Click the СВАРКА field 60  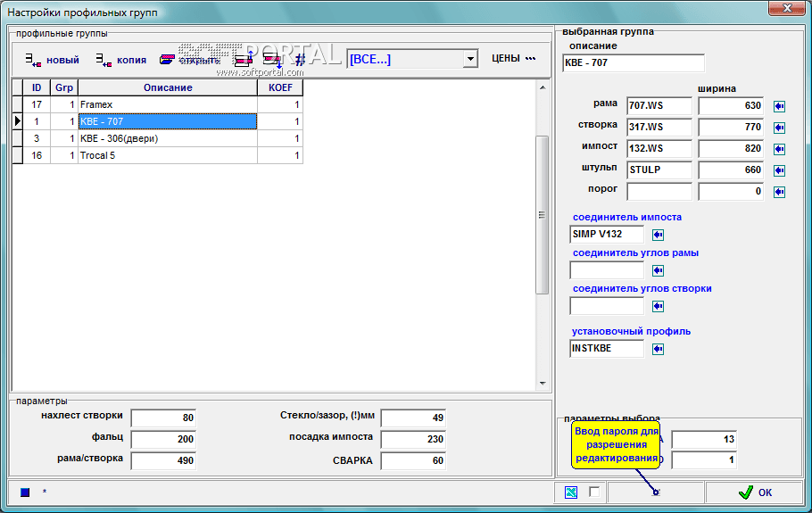click(x=413, y=460)
